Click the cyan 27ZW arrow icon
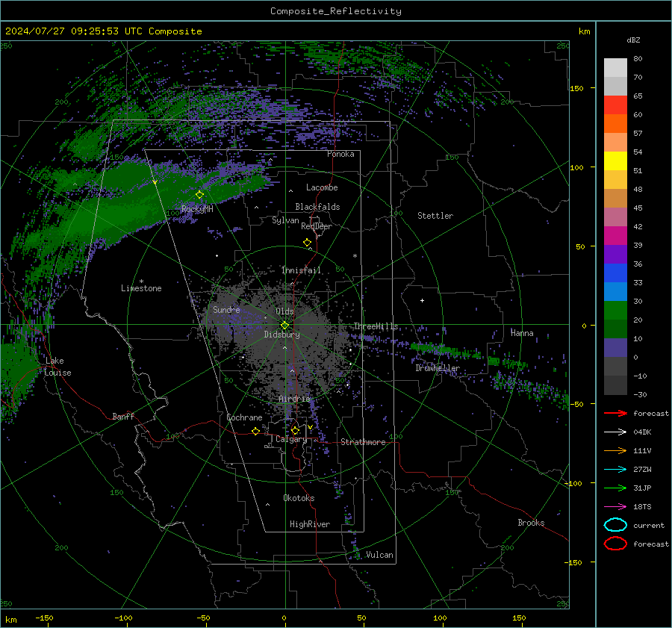The width and height of the screenshot is (672, 628). click(x=615, y=470)
